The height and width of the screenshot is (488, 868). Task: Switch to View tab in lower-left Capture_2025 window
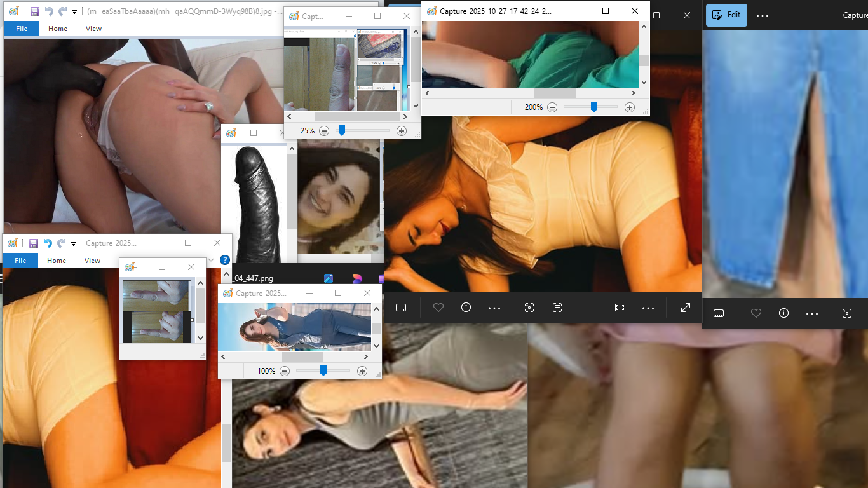(92, 261)
